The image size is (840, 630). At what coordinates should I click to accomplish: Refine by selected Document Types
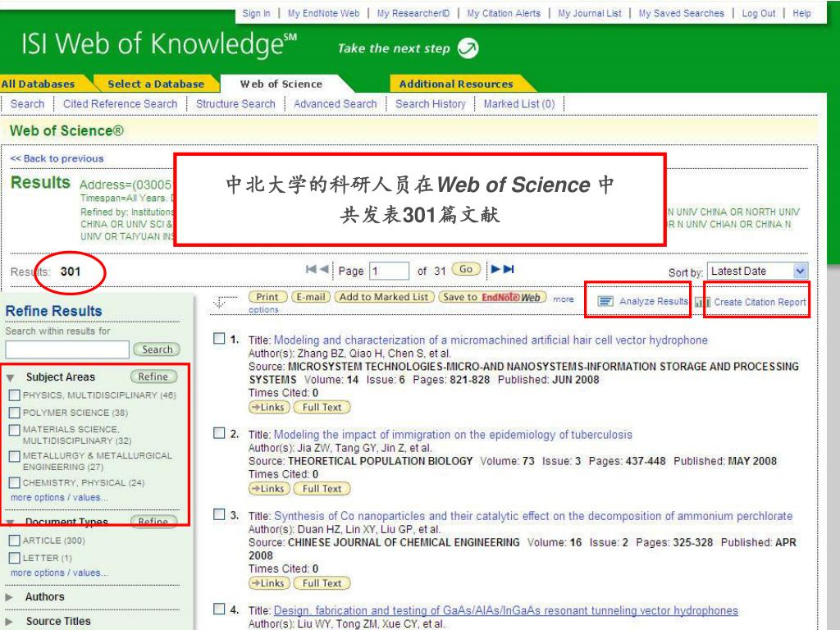tap(153, 521)
